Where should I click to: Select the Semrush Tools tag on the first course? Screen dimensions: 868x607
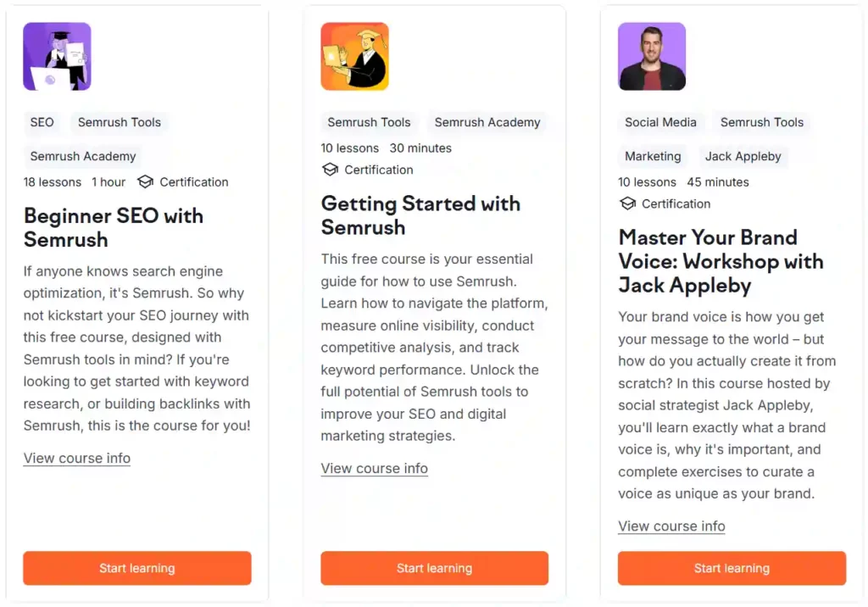[x=119, y=122]
